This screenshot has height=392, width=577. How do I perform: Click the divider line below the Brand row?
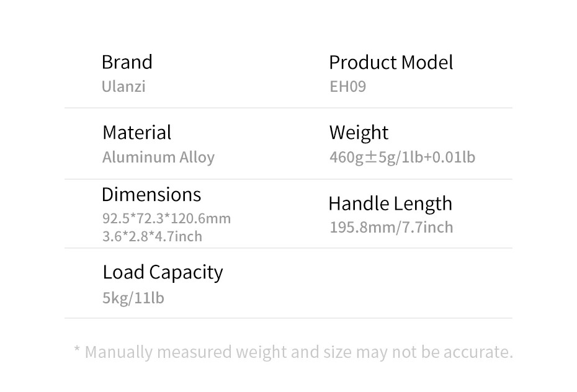tap(288, 108)
